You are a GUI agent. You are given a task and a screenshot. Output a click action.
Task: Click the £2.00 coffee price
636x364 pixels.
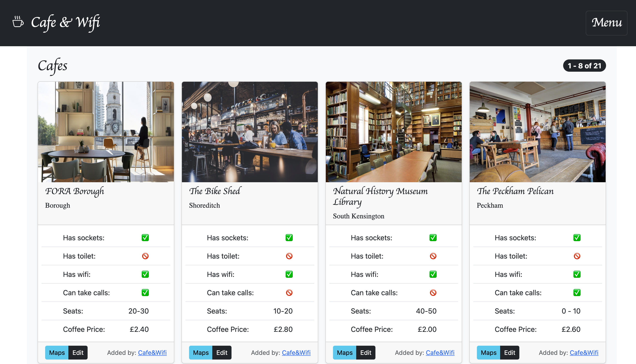coord(427,329)
